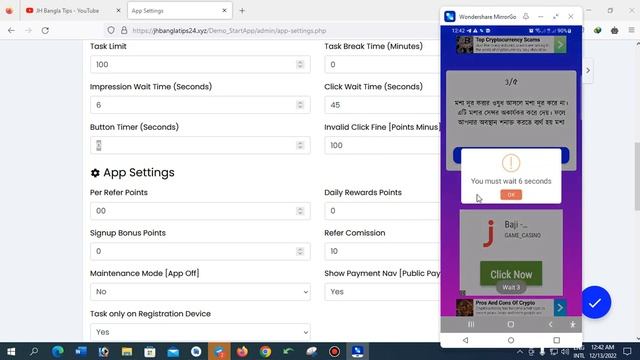Click the Per Refer Points field
The width and height of the screenshot is (640, 360).
pos(200,211)
